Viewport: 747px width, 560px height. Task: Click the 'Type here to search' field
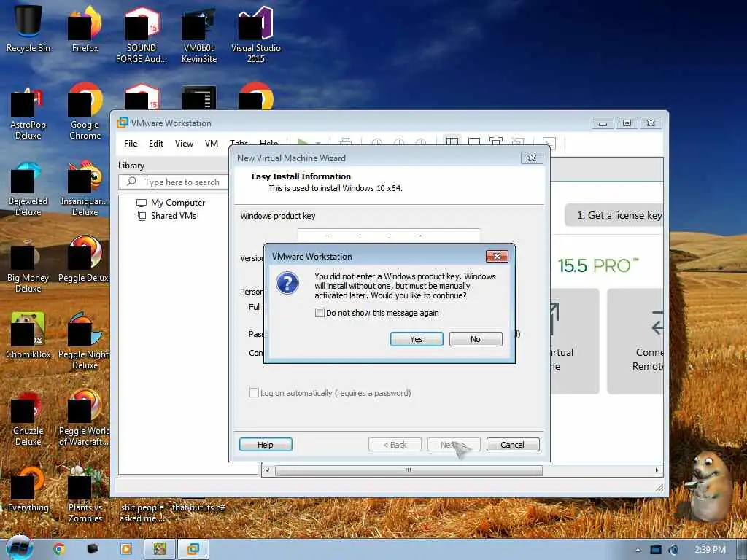pyautogui.click(x=174, y=182)
